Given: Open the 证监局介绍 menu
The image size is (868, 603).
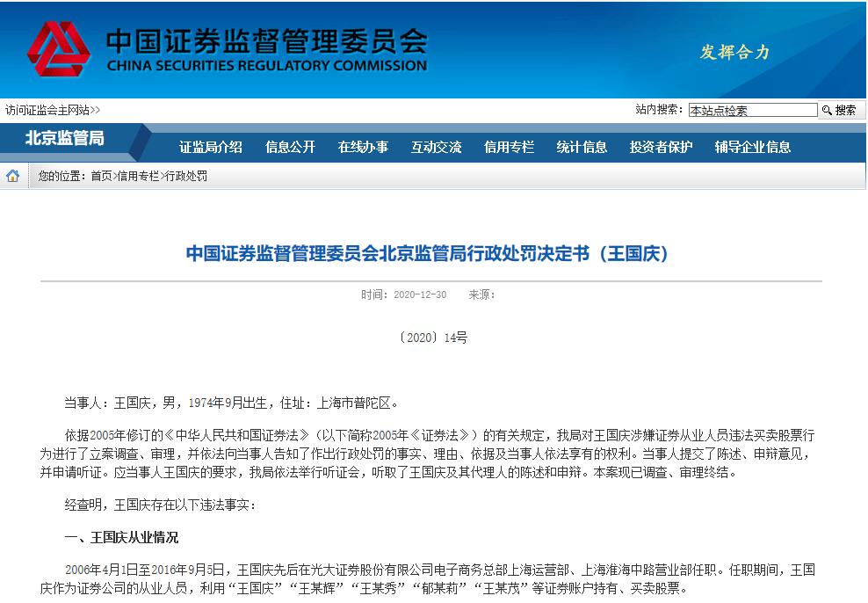Looking at the screenshot, I should [210, 147].
